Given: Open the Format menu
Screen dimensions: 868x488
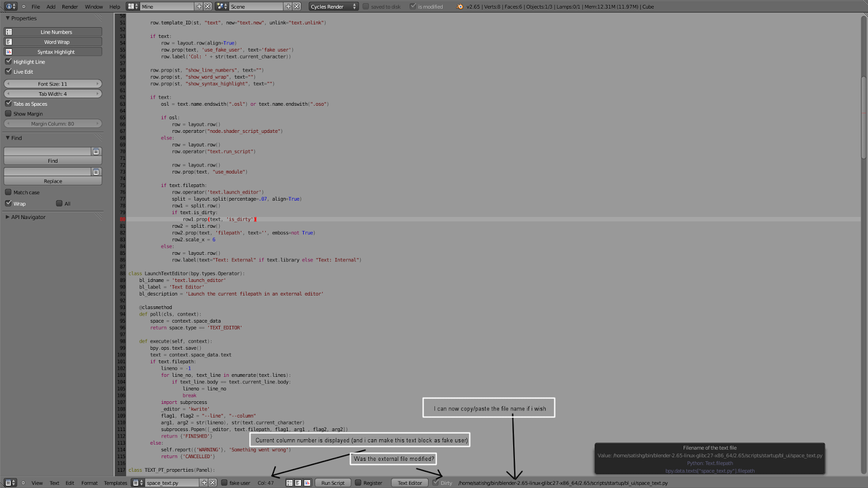Looking at the screenshot, I should click(89, 483).
